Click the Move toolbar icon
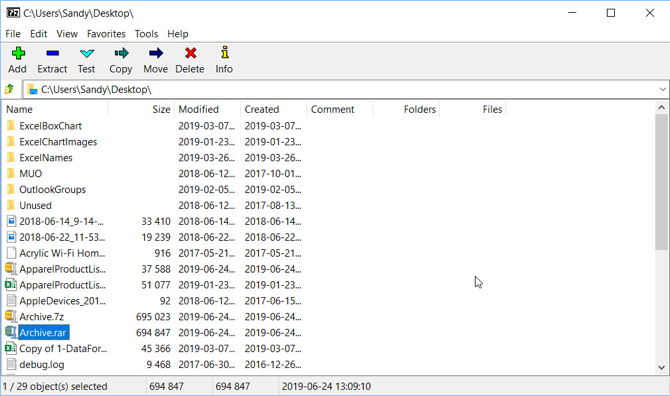The image size is (670, 396). coord(156,53)
